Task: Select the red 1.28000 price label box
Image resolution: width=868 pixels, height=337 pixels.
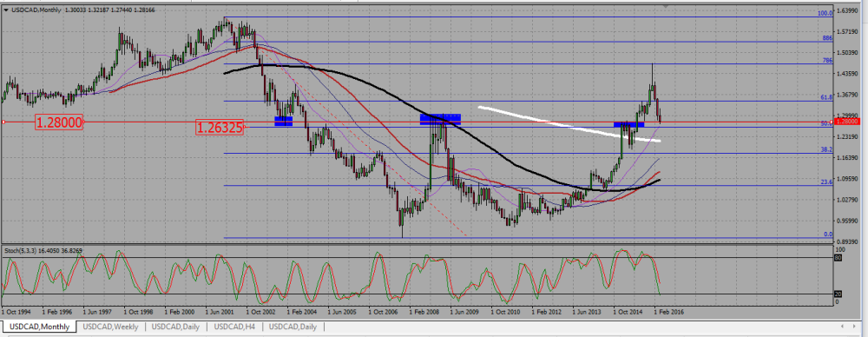Action: point(59,122)
